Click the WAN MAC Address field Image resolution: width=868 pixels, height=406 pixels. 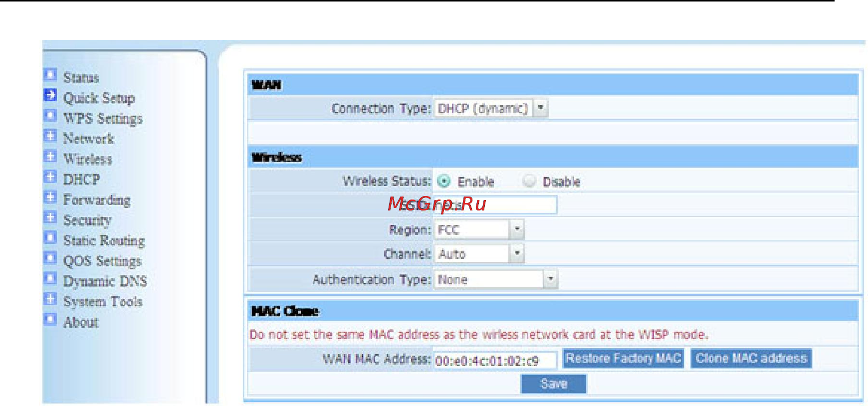coord(495,360)
